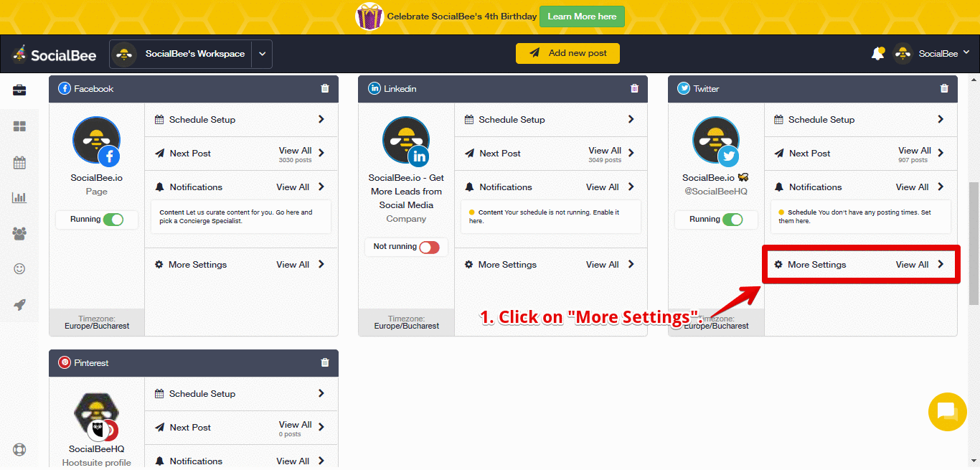
Task: Delete the Pinterest profile with trash icon
Action: (325, 363)
